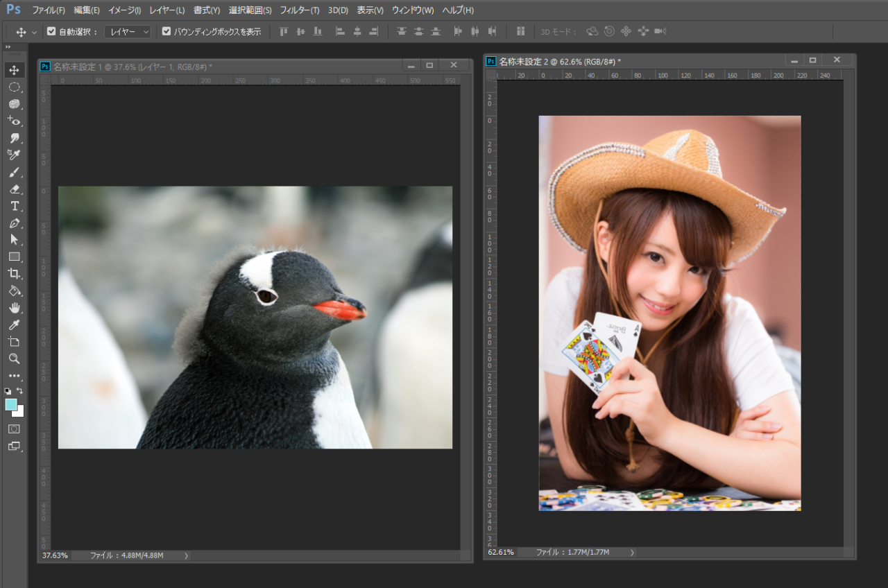Click the 3D pan mode icon
This screenshot has width=888, height=588.
coord(626,31)
